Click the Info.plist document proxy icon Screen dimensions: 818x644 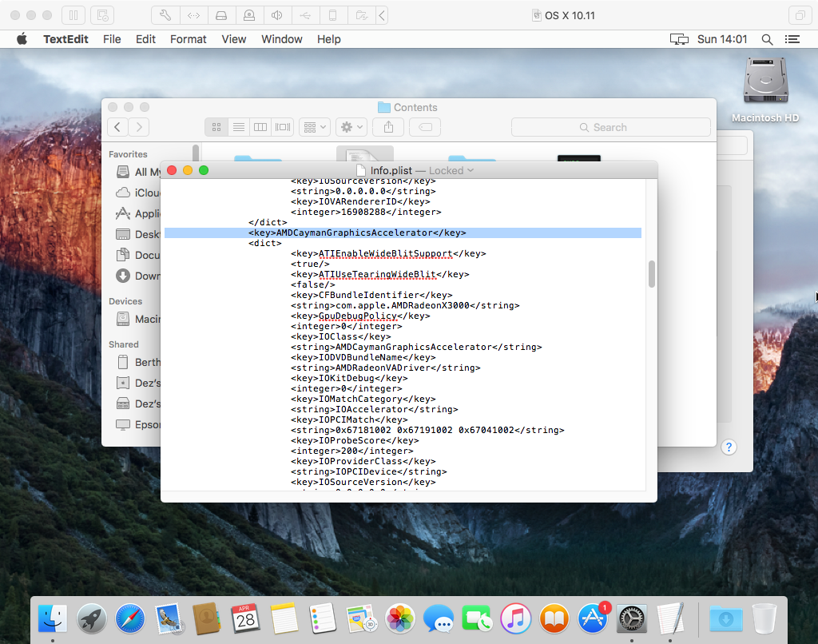pos(360,171)
